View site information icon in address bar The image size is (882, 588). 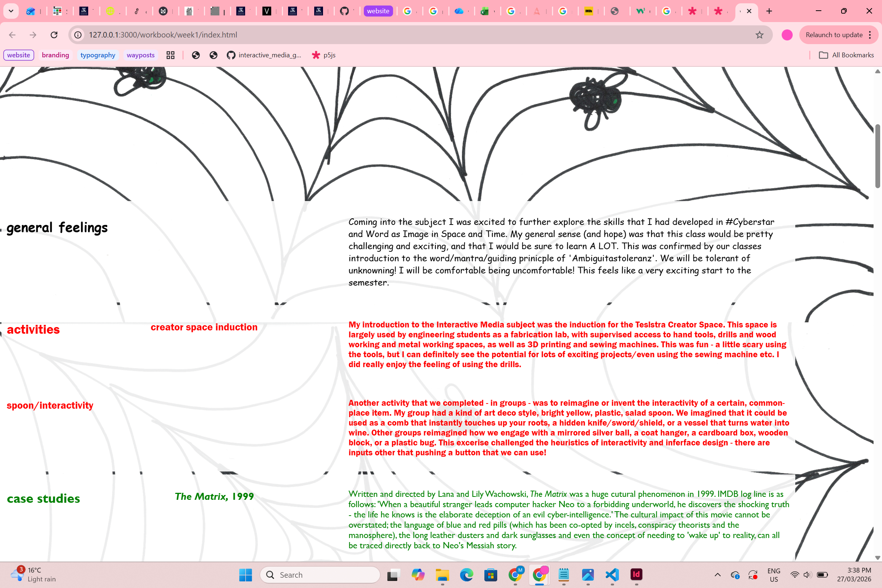pos(78,35)
